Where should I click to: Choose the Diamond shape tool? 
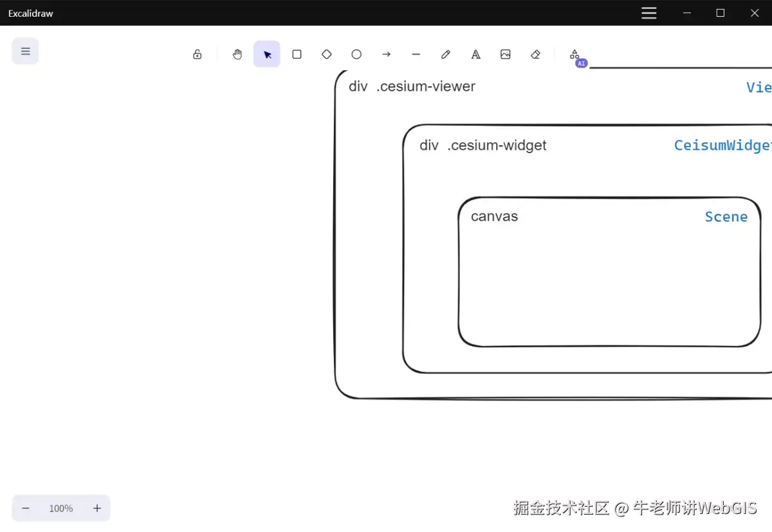click(x=327, y=55)
